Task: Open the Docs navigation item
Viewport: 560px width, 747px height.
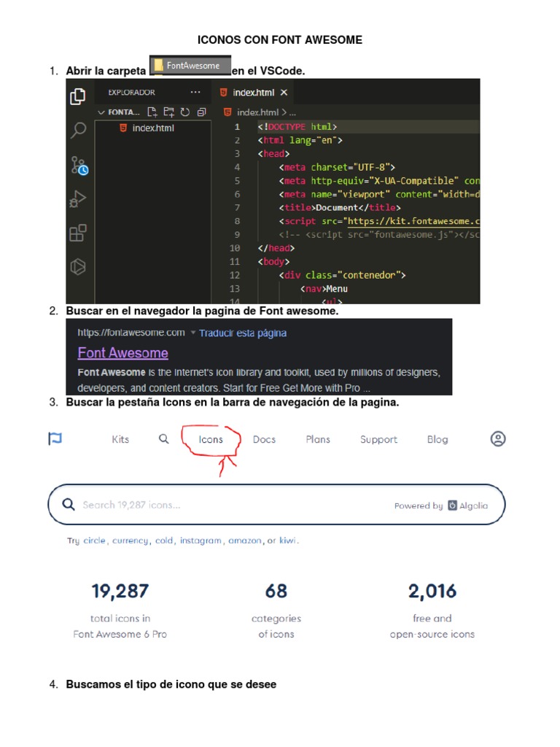Action: (264, 439)
